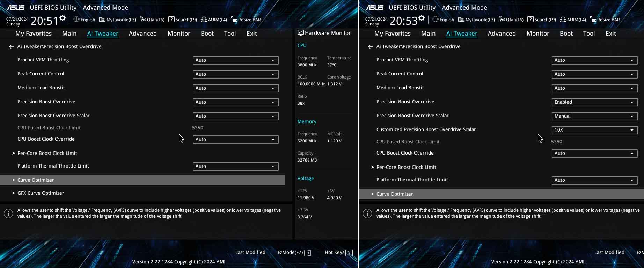The width and height of the screenshot is (644, 268).
Task: Toggle ReSize BAR in right BIOS screen
Action: (x=605, y=20)
